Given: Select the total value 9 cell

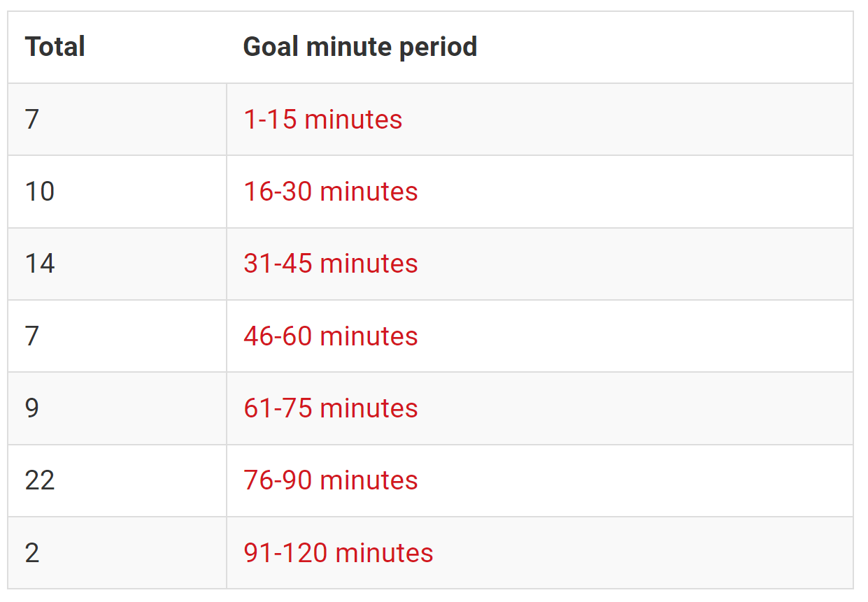Looking at the screenshot, I should click(32, 408).
